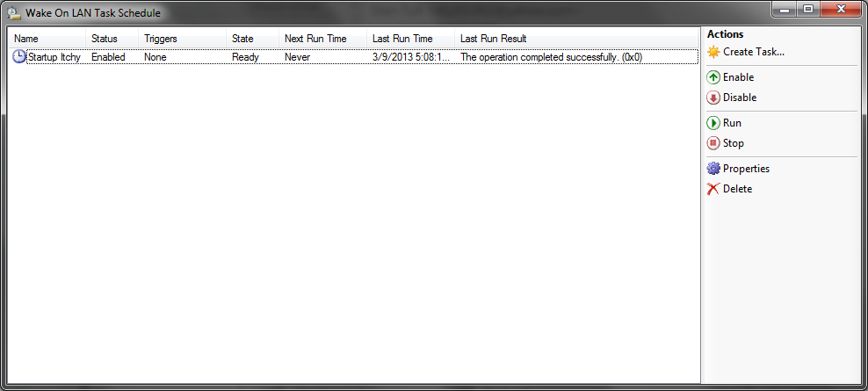The height and width of the screenshot is (391, 868).
Task: Click the green Enable arrow icon
Action: coord(713,77)
